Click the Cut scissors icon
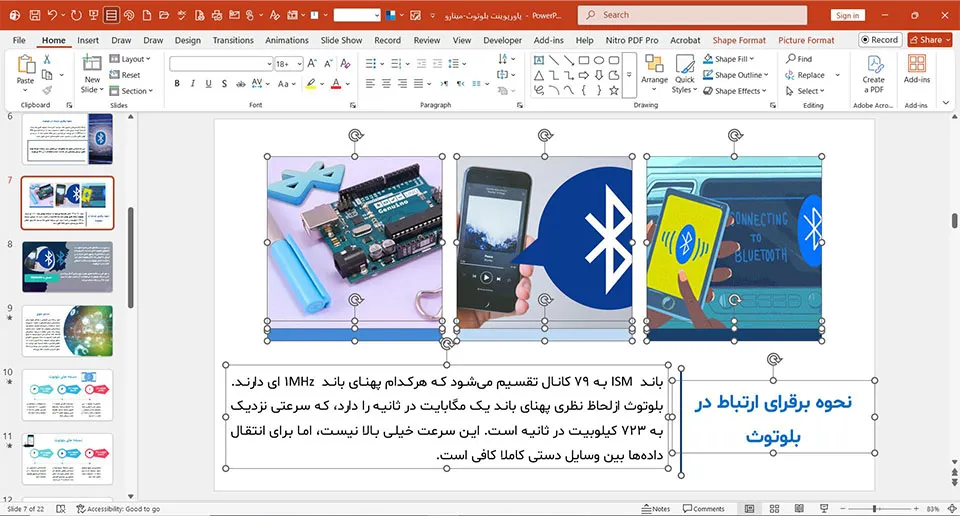This screenshot has height=516, width=960. click(47, 59)
